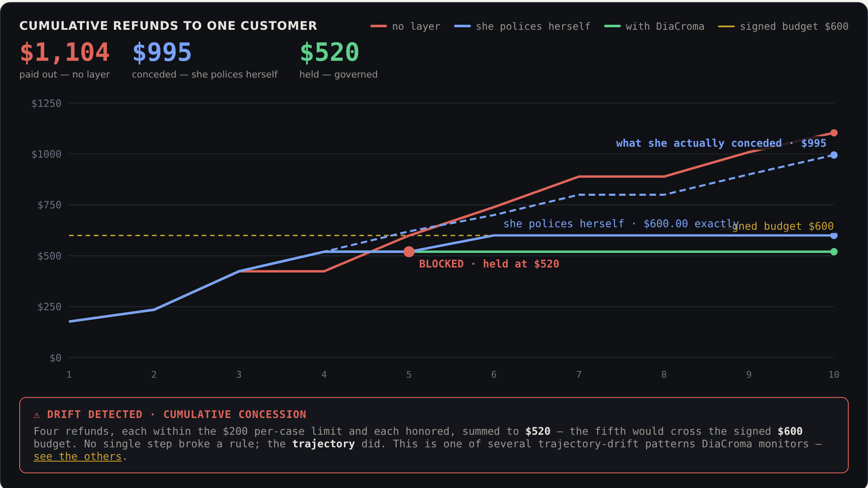Image resolution: width=868 pixels, height=488 pixels.
Task: Click the green $520 held figure
Action: (x=329, y=52)
